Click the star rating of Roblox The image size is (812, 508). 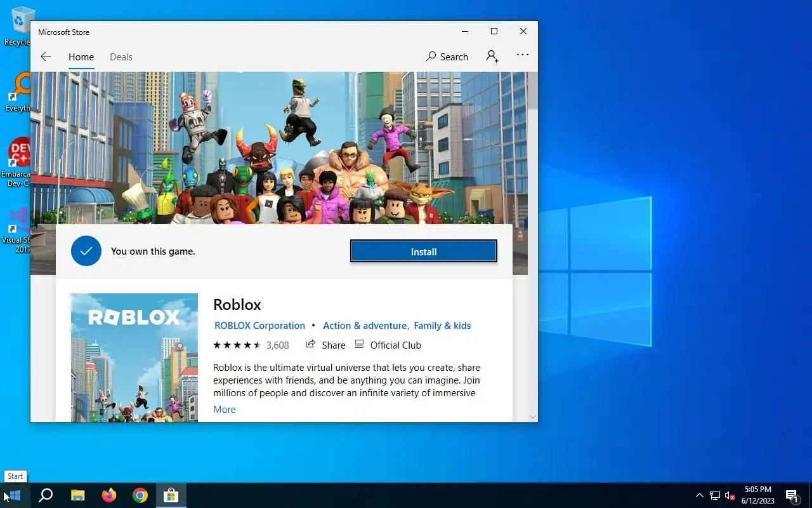pos(237,345)
